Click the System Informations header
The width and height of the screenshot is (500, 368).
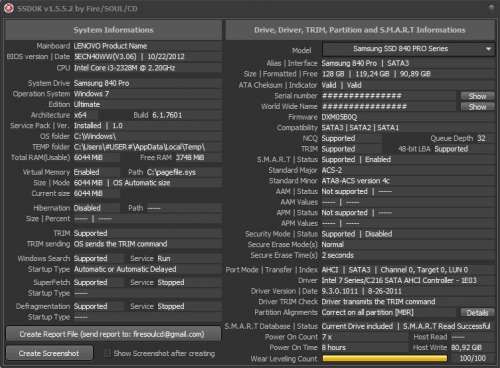tap(113, 30)
